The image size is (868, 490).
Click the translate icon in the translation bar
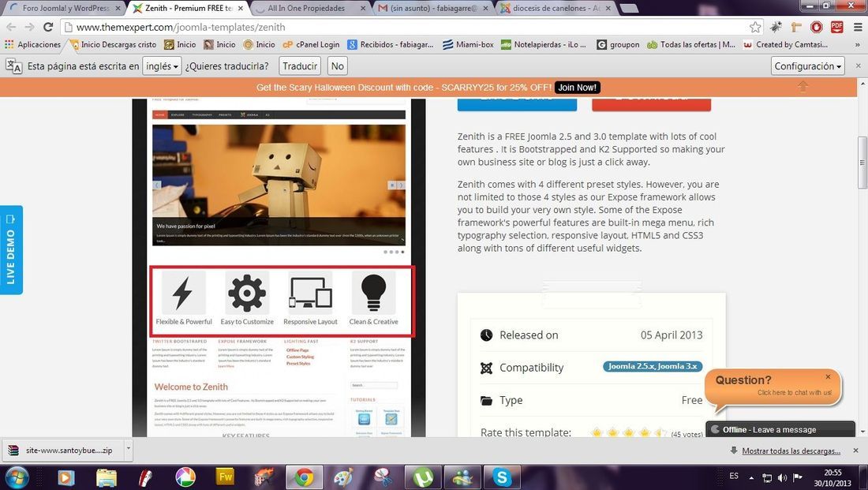13,66
